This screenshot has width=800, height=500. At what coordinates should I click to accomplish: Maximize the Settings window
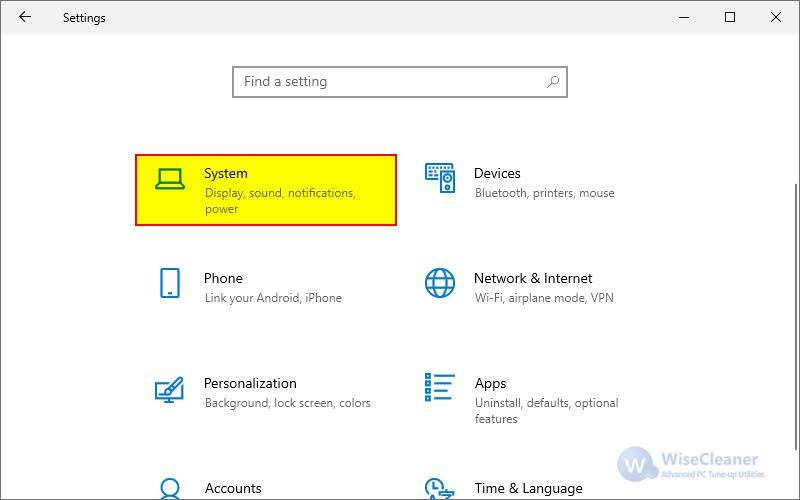pyautogui.click(x=730, y=17)
